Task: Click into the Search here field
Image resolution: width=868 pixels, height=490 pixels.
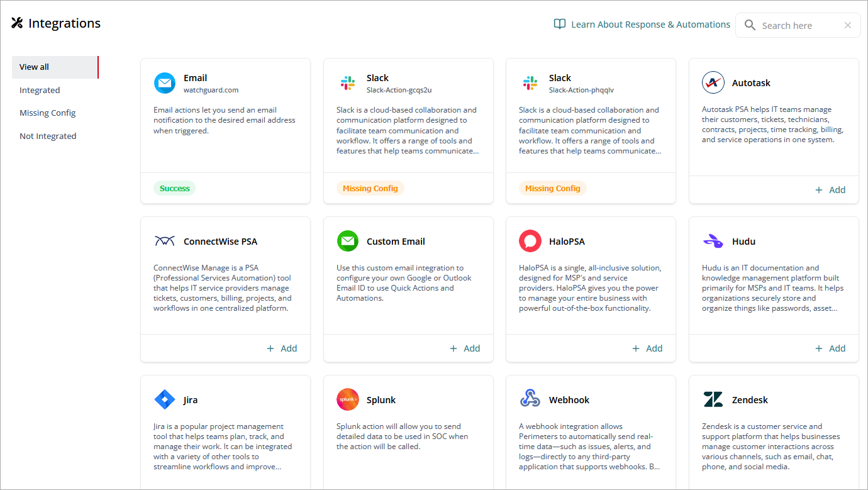Action: click(x=798, y=25)
